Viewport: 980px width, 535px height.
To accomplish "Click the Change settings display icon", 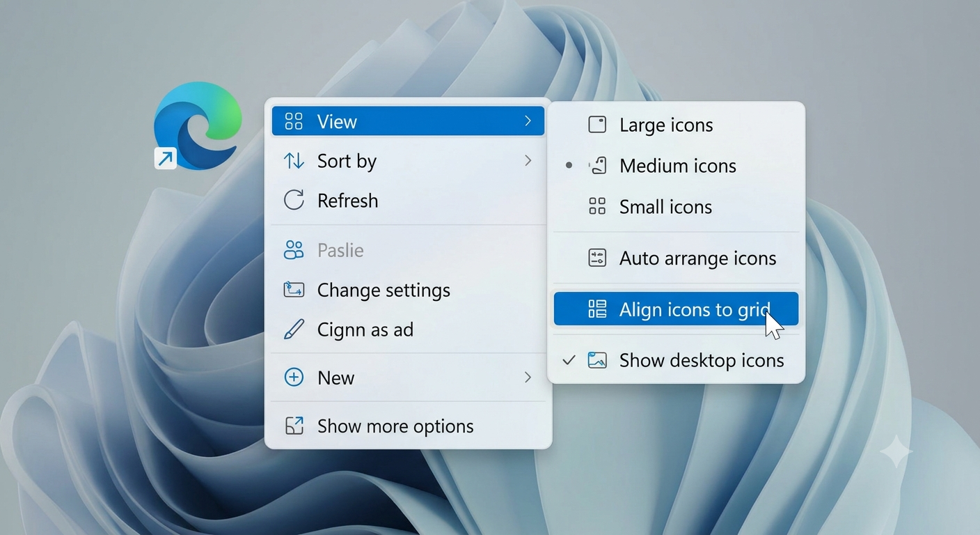I will pyautogui.click(x=294, y=290).
